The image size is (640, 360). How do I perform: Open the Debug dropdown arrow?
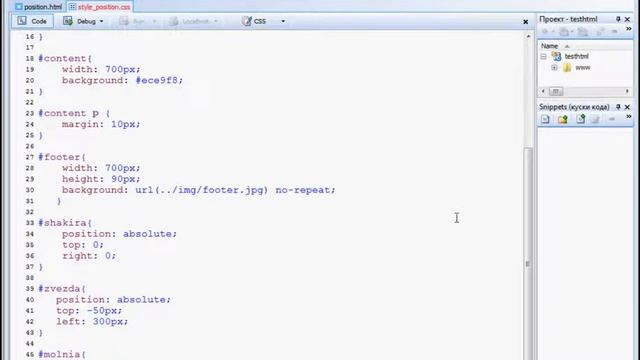[102, 21]
